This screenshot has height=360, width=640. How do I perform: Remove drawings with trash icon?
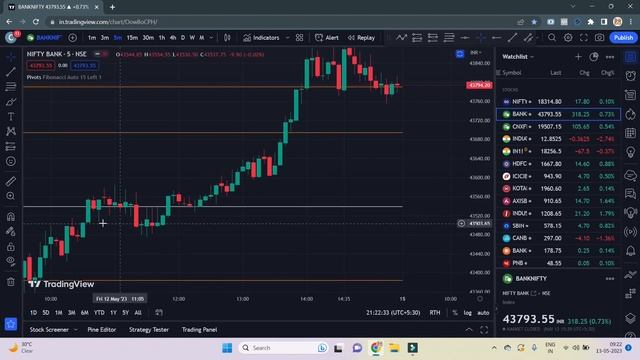pos(11,282)
